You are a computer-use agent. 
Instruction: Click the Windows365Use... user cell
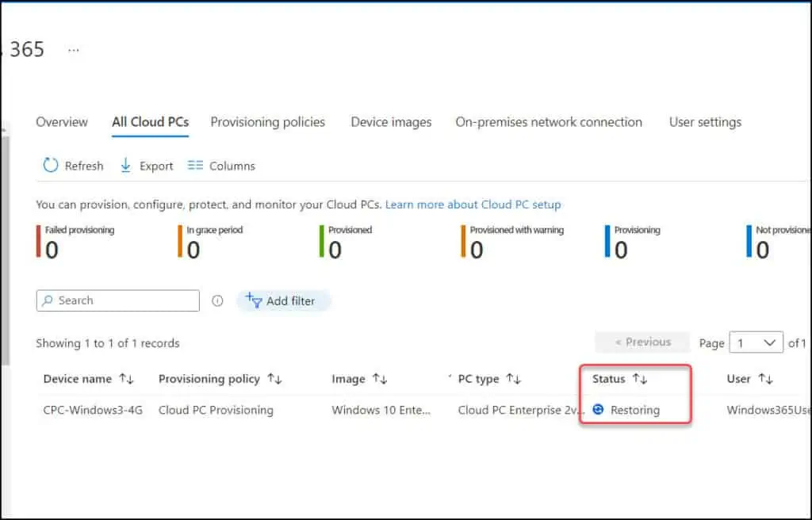(x=769, y=410)
